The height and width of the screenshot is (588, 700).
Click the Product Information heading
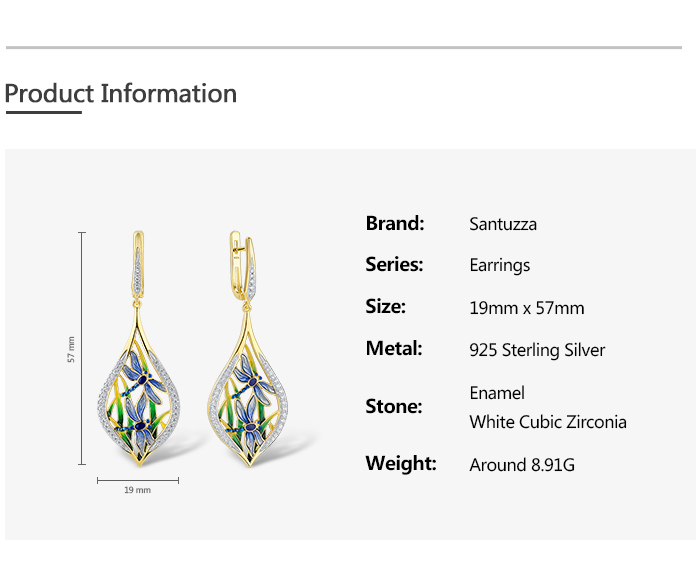pos(121,94)
